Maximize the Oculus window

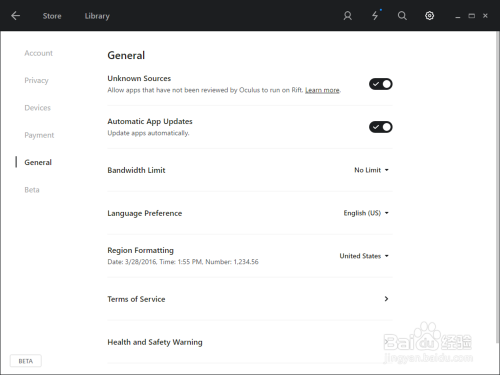point(471,16)
